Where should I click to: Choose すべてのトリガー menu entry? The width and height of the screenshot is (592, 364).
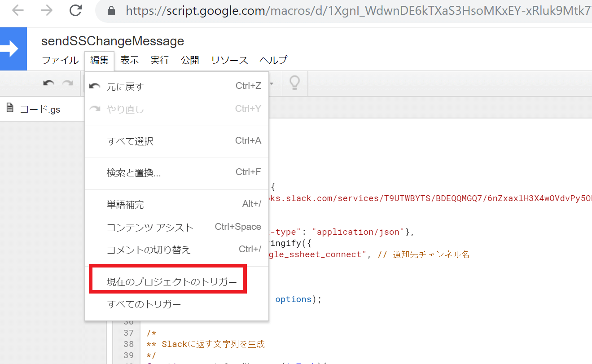(144, 305)
